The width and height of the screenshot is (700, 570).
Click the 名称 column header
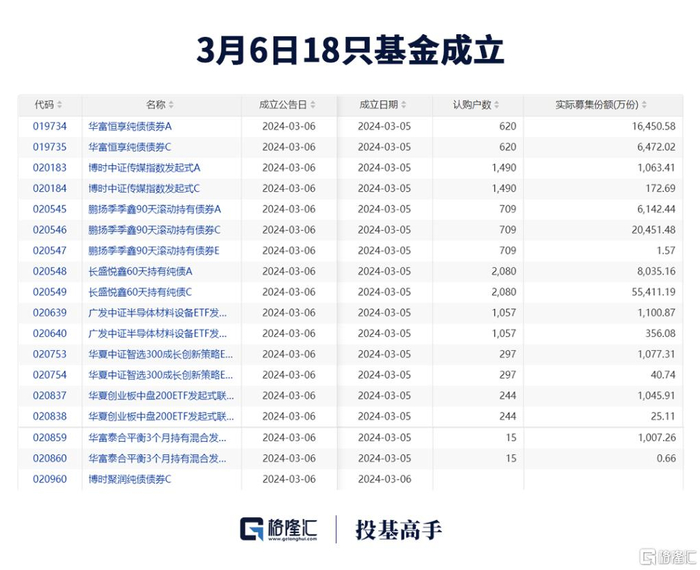(x=161, y=105)
